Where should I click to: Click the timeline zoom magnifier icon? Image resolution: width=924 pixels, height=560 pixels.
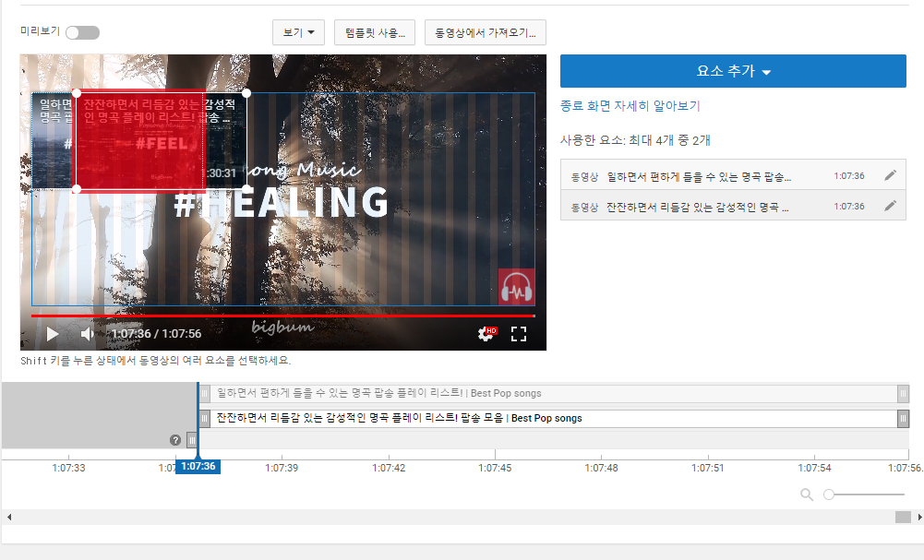[x=807, y=494]
